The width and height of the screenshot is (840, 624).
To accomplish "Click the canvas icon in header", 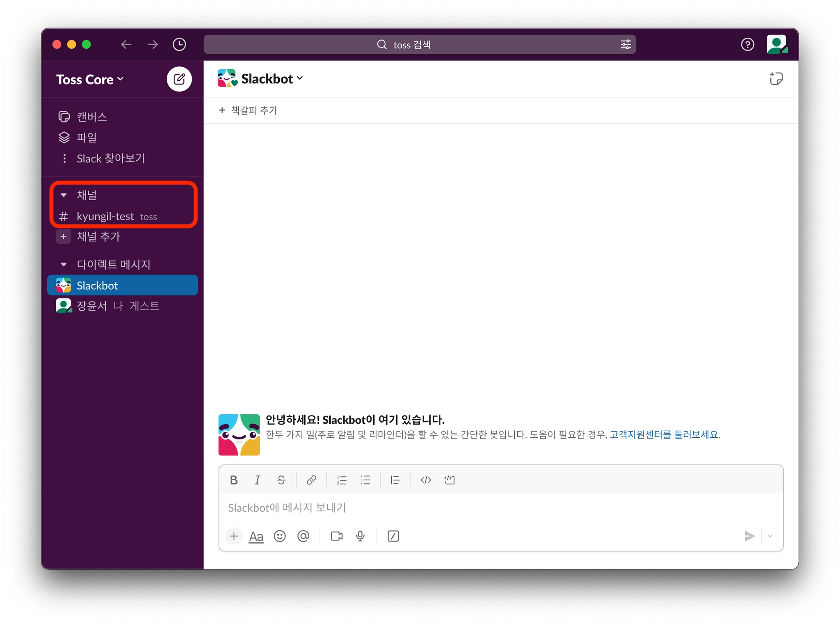I will point(776,78).
